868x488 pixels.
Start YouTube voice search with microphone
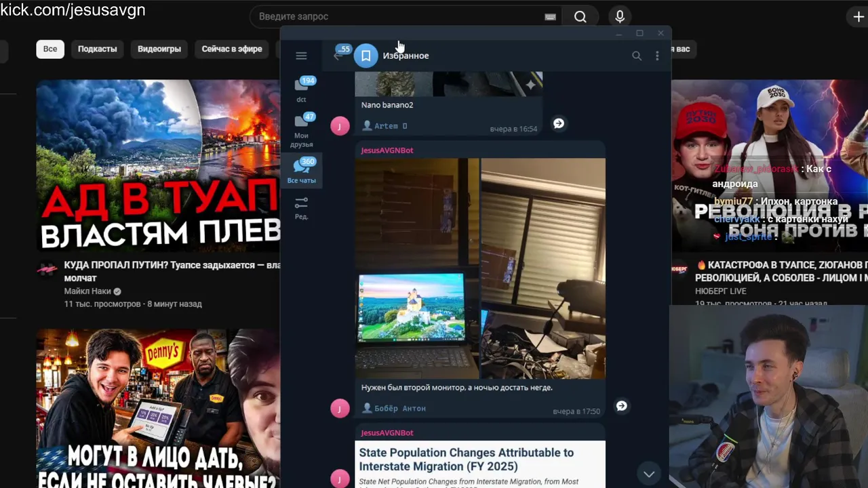tap(620, 17)
